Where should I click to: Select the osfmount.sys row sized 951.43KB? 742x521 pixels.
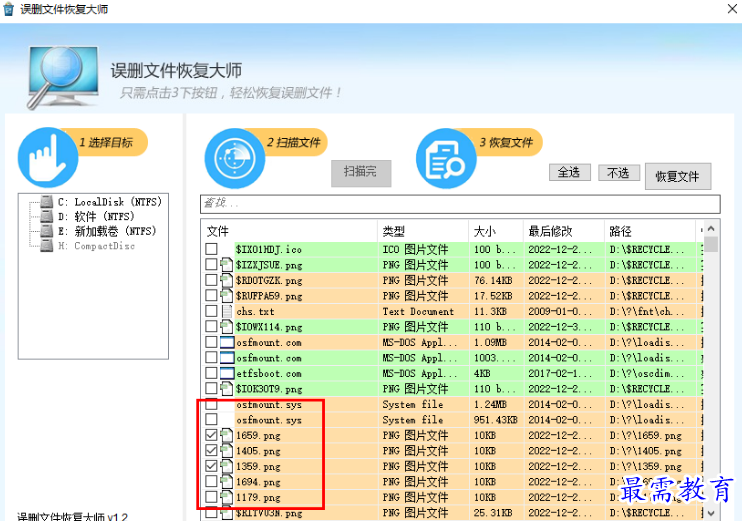click(x=453, y=420)
